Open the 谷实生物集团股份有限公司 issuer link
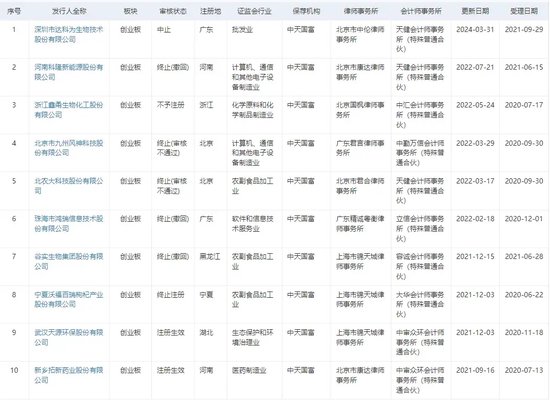 [69, 261]
